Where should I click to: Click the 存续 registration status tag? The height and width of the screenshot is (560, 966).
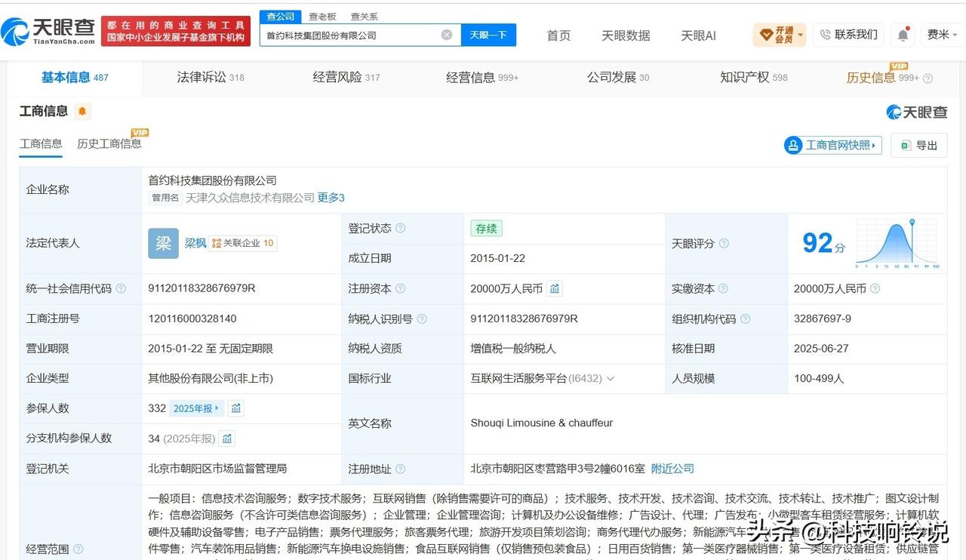pyautogui.click(x=486, y=228)
